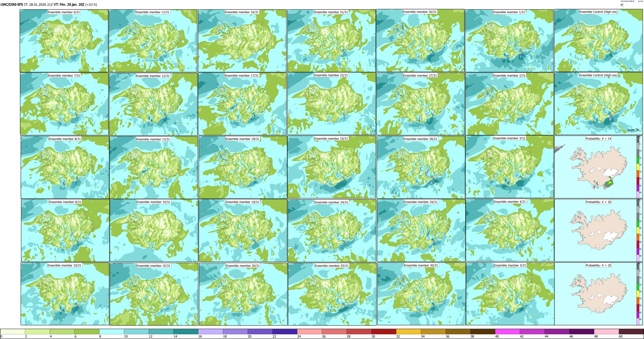
Task: Select the Ensemble member 2/31 map
Action: [x=510, y=104]
